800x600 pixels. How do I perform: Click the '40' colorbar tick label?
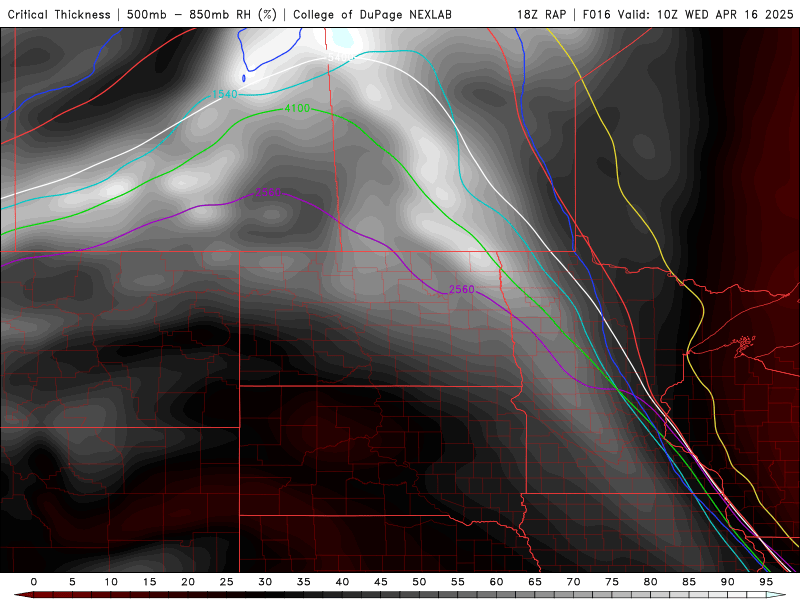pyautogui.click(x=342, y=582)
